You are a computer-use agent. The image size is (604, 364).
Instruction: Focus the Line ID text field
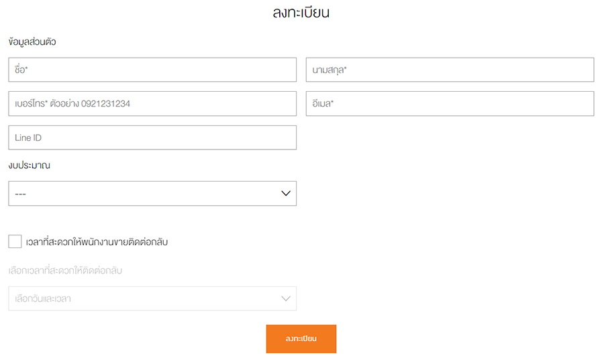[152, 137]
